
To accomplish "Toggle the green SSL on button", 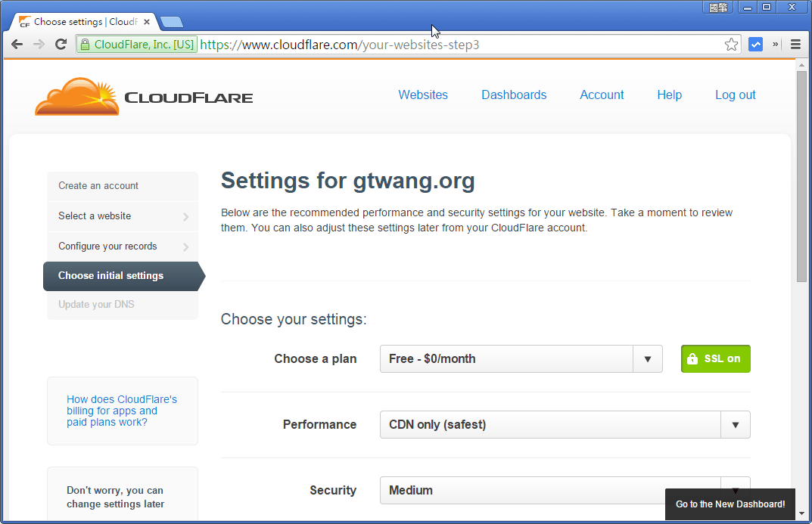I will (714, 358).
